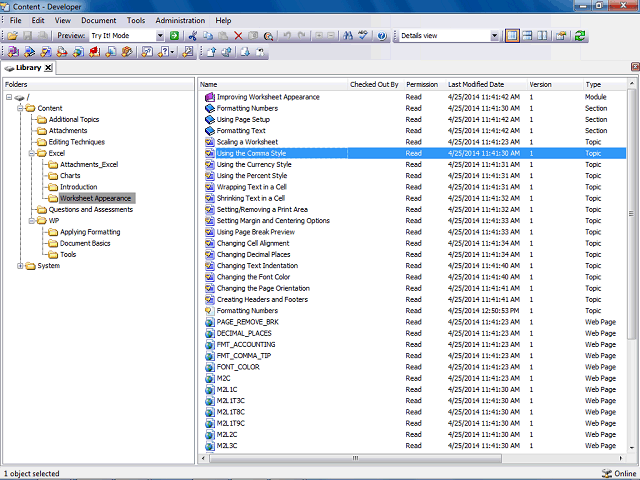Open the Details view dropdown

click(x=494, y=36)
